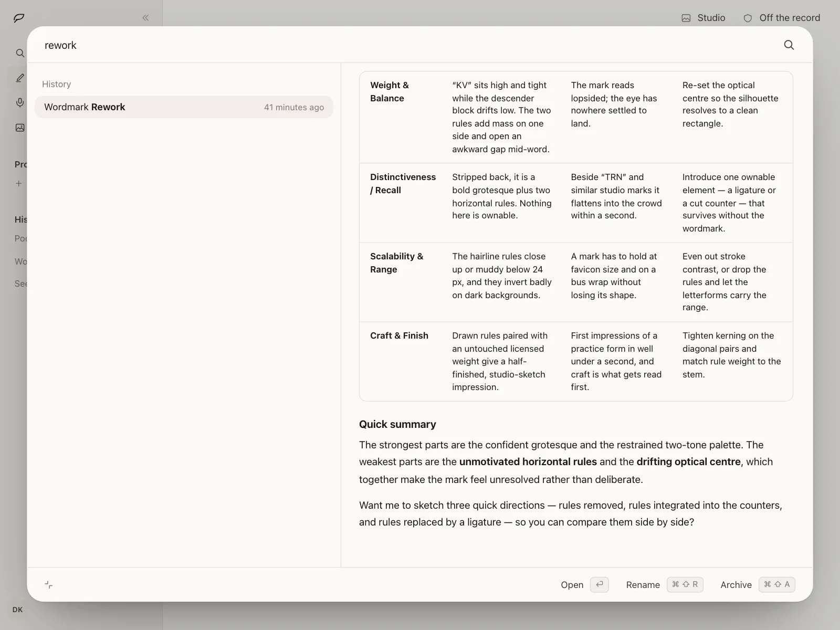This screenshot has width=840, height=630.
Task: Click the cell starting 'Tighten kerning on the'
Action: coord(732,355)
